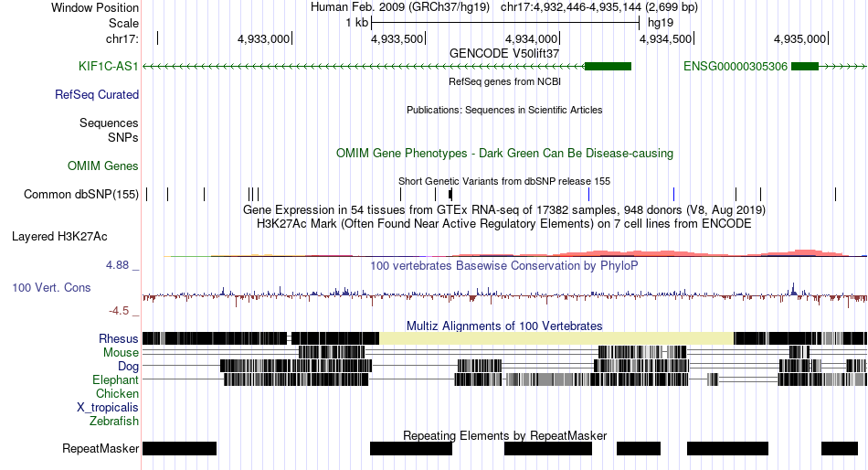The width and height of the screenshot is (868, 470).
Task: Click the Zebrafish alignment row label
Action: pyautogui.click(x=114, y=422)
